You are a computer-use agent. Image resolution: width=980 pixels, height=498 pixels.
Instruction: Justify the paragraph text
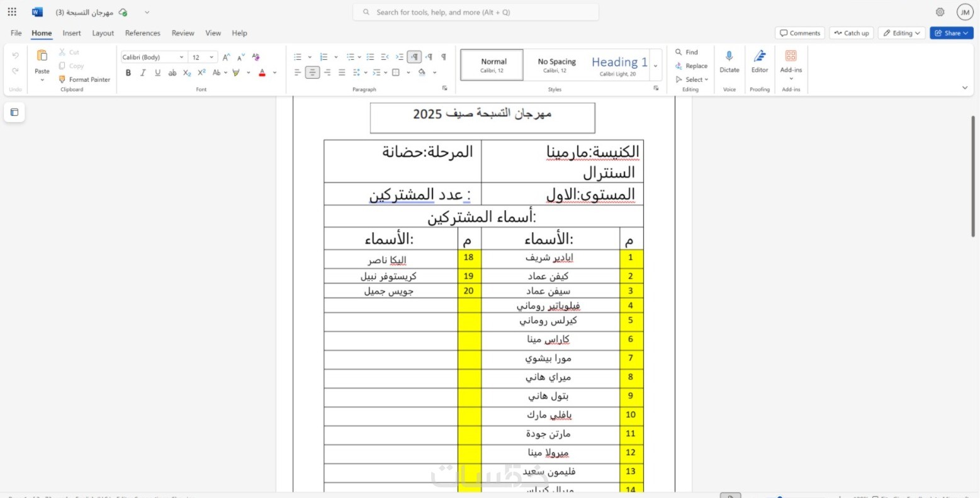[x=342, y=72]
